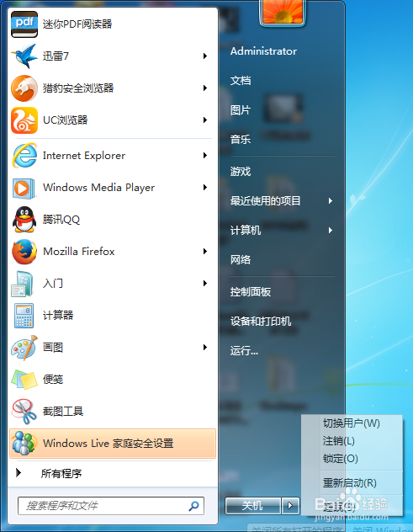Open the 计算器 calculator icon
The image size is (413, 532).
click(x=24, y=316)
